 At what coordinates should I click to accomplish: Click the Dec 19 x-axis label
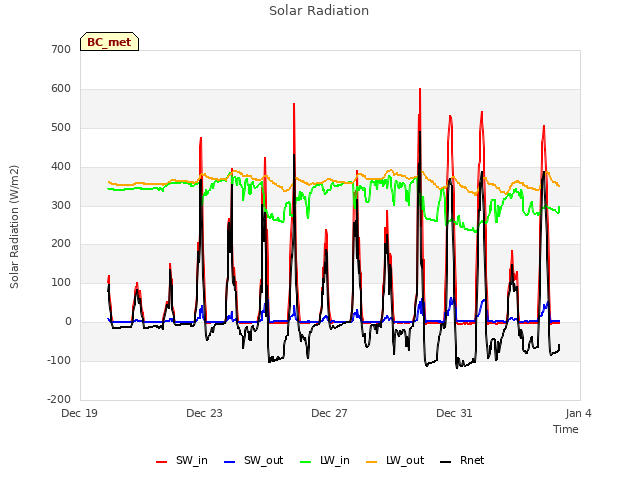point(80,413)
